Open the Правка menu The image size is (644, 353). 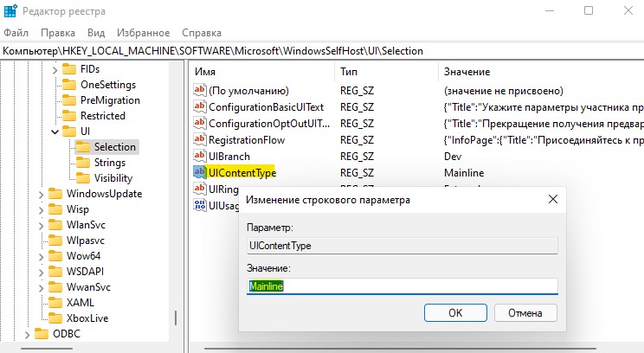58,33
